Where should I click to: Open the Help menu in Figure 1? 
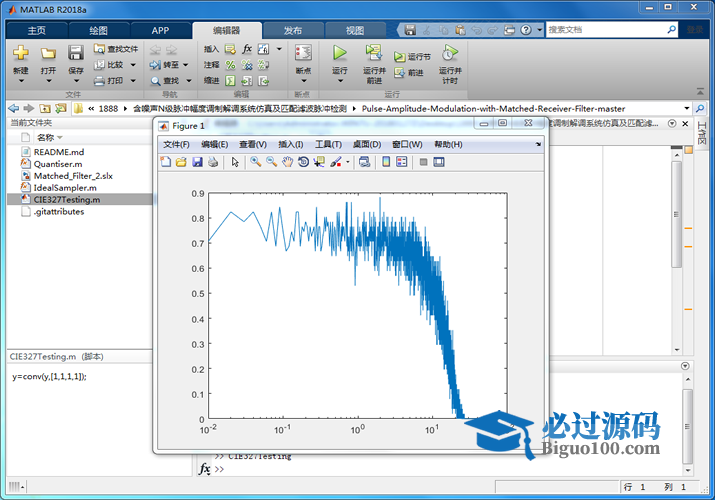click(448, 144)
